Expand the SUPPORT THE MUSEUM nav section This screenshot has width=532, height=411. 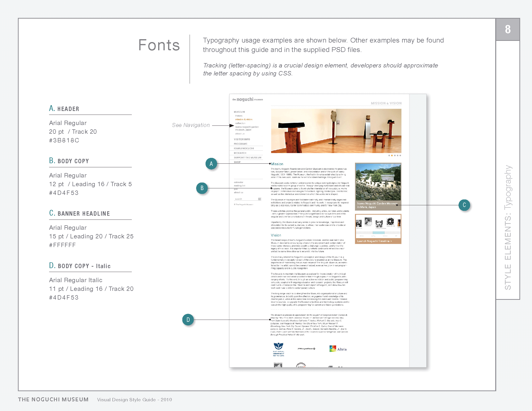point(247,158)
